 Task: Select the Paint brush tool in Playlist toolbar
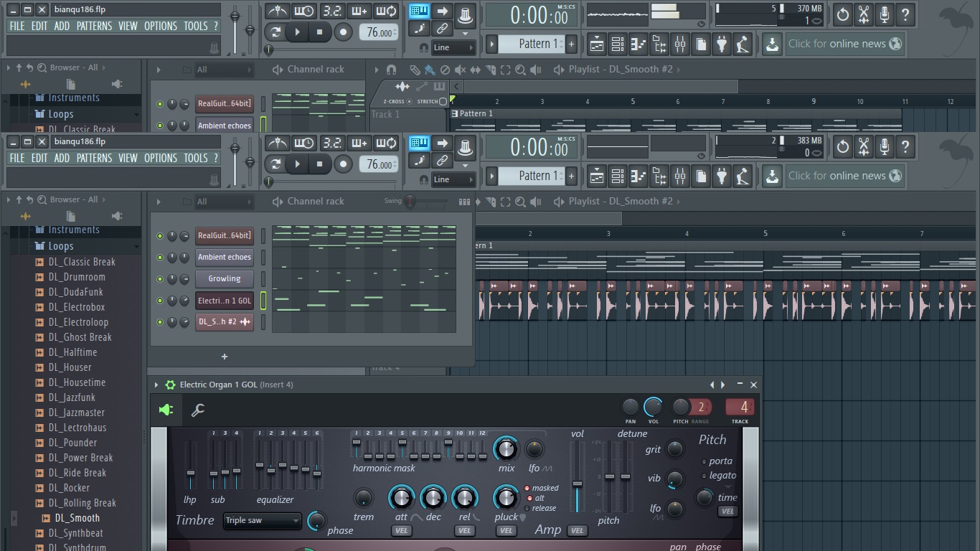tap(429, 70)
